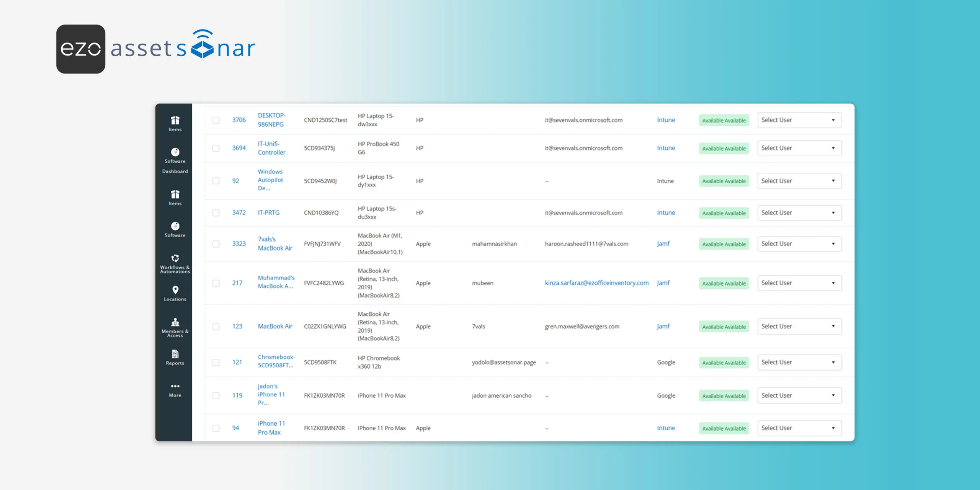The image size is (980, 490).
Task: Open the Chromebook-5CD9508FT... asset
Action: [x=276, y=361]
